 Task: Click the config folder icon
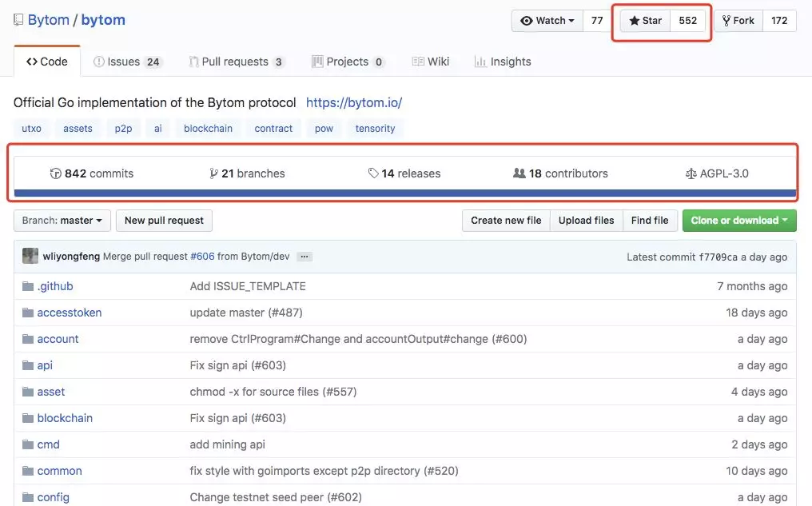[x=28, y=498]
